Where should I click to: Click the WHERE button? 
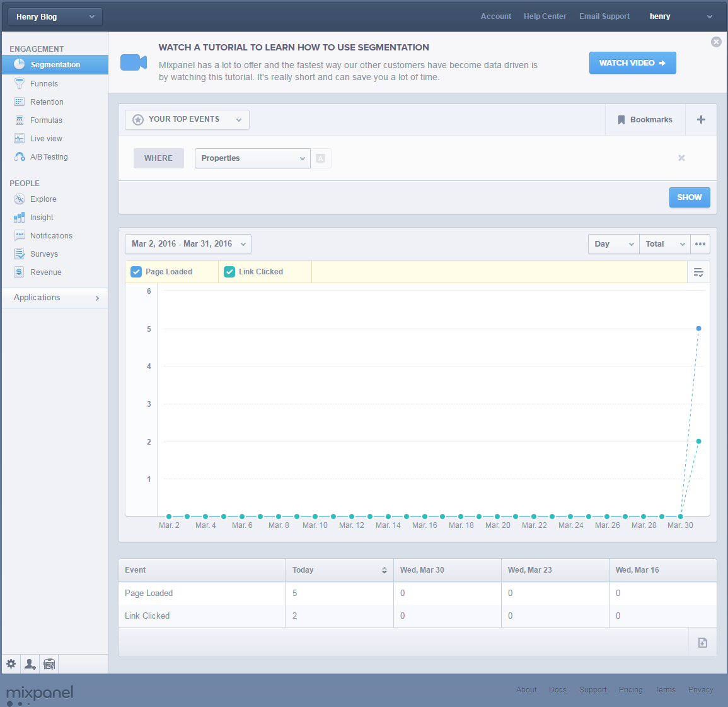[158, 158]
